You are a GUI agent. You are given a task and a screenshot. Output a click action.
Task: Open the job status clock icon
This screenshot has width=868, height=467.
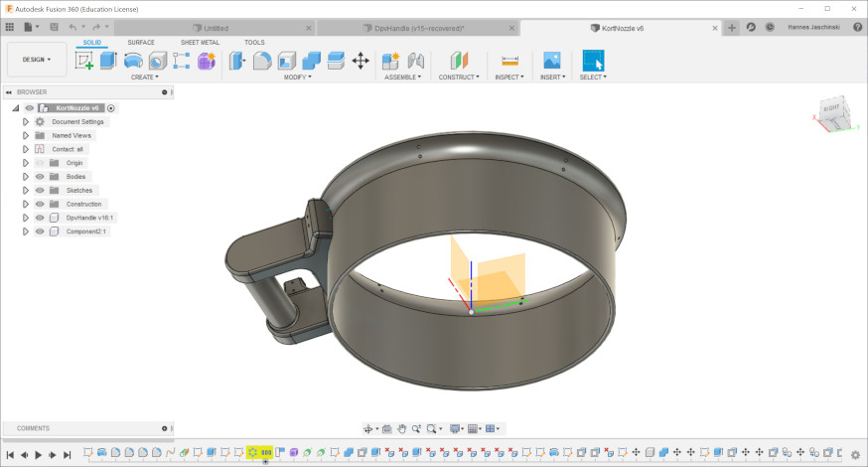(770, 27)
